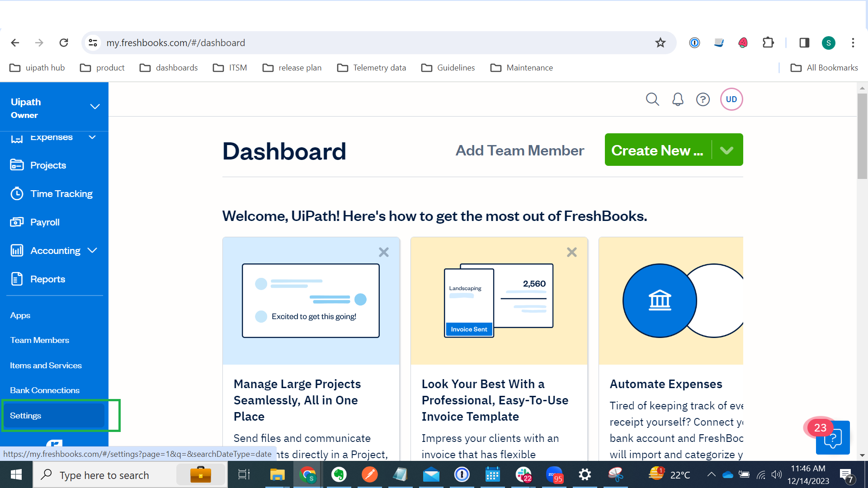Screen dimensions: 868x488
Task: Open the Windows Start menu
Action: coord(16,475)
